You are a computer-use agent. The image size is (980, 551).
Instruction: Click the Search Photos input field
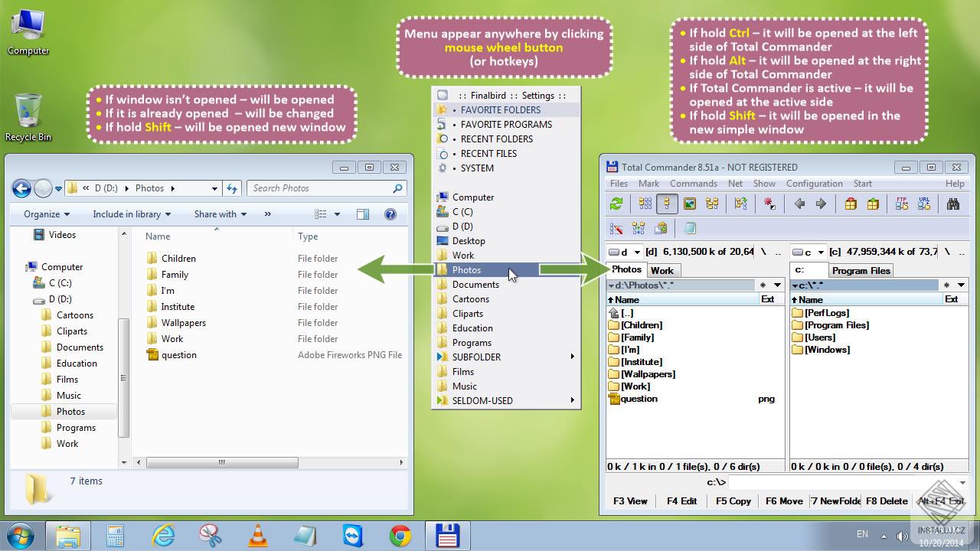[326, 188]
